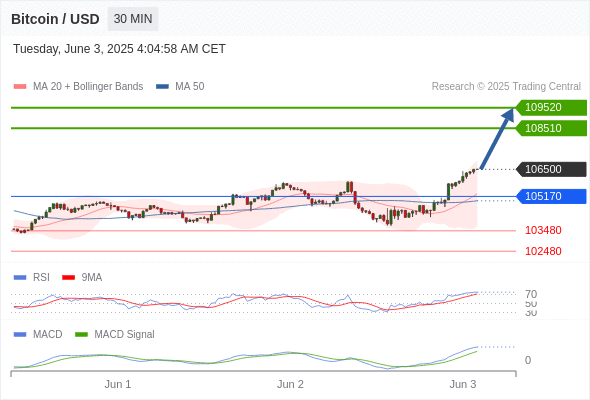Click the RSI legend blue swatch

20,278
